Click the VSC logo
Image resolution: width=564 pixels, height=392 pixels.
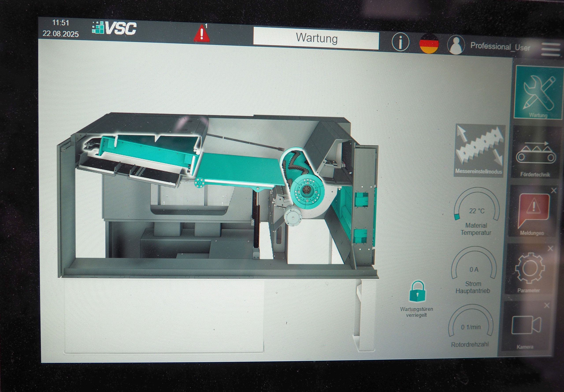[x=115, y=28]
